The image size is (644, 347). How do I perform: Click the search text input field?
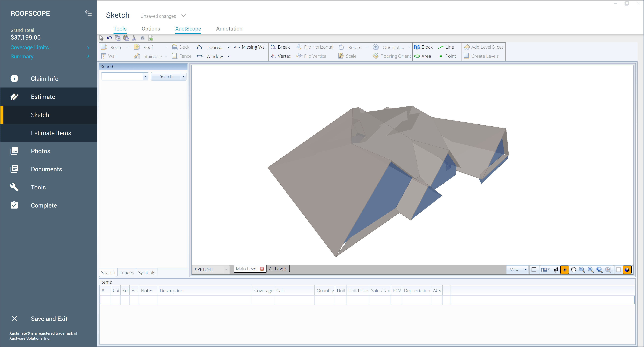(122, 76)
